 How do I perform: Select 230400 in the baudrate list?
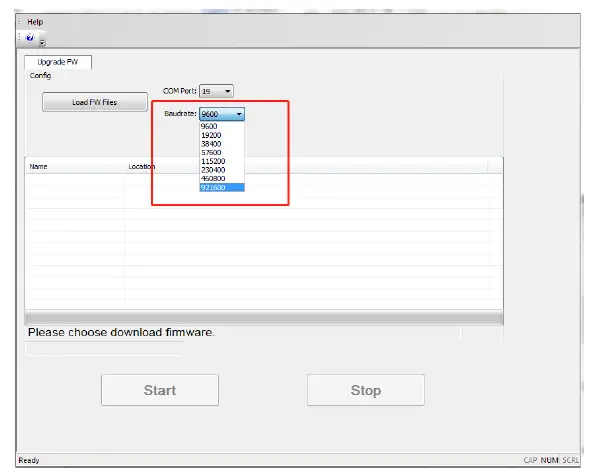(222, 170)
